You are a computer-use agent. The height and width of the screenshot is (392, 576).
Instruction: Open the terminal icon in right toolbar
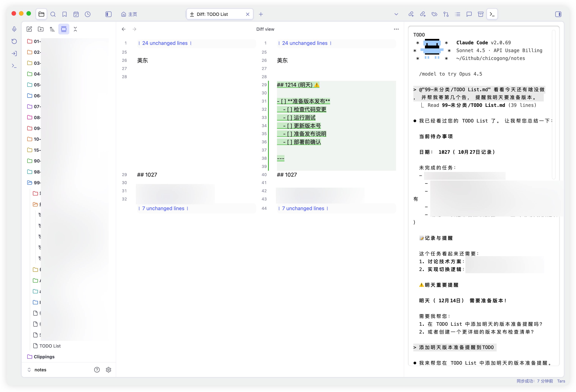492,14
